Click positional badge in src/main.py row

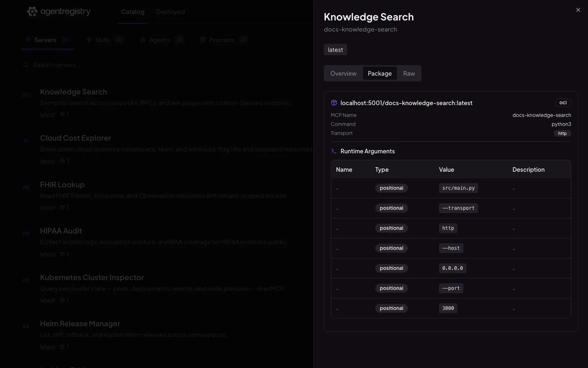pos(391,188)
